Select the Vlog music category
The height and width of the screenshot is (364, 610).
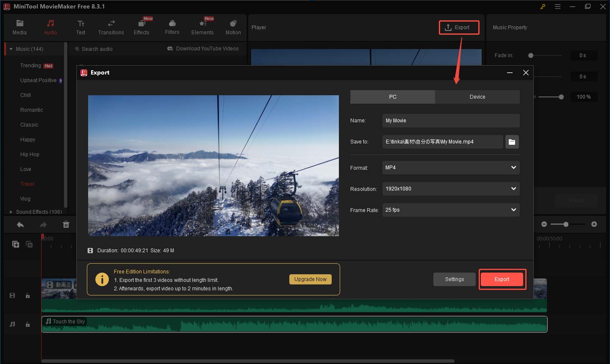[25, 199]
